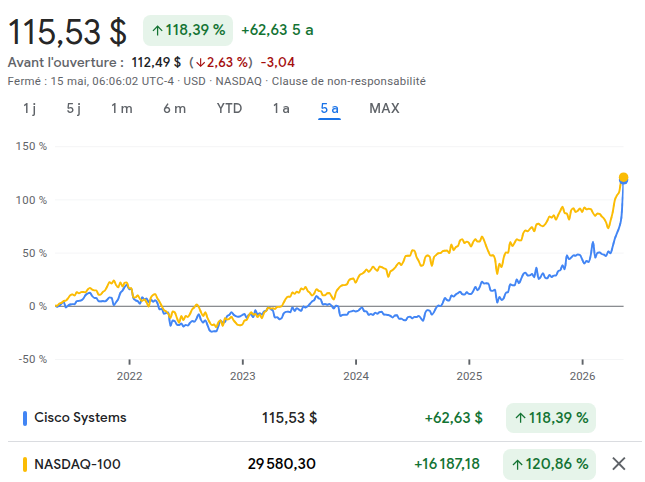Viewport: 645px width, 482px height.
Task: Click the Cisco row price 115,53 $
Action: click(x=289, y=418)
